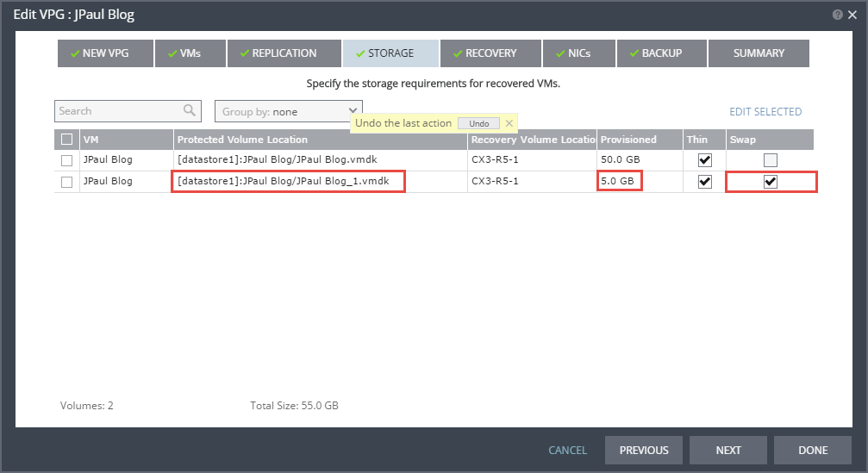868x473 pixels.
Task: Click the EDIT SELECTED link
Action: click(x=765, y=111)
